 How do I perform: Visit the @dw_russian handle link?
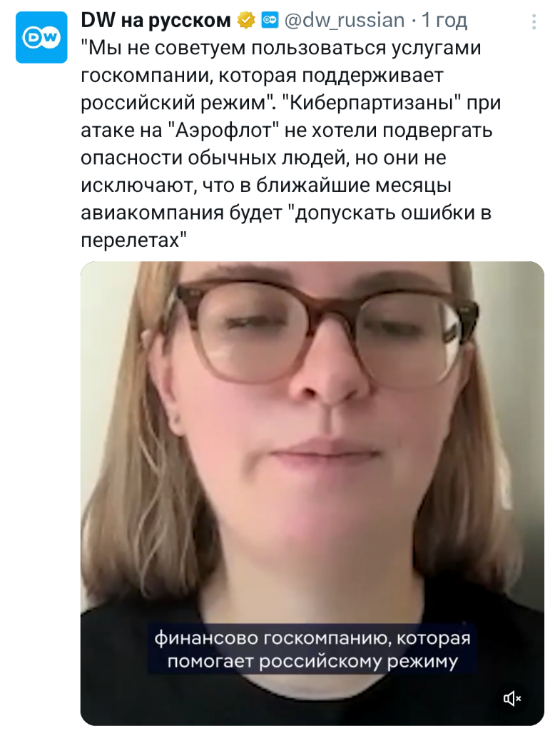tap(345, 21)
